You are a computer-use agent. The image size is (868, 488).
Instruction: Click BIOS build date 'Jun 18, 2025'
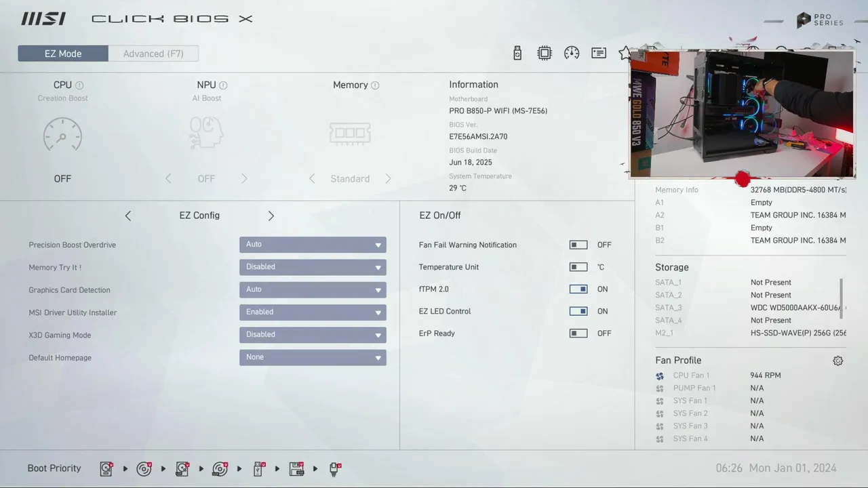pos(471,163)
